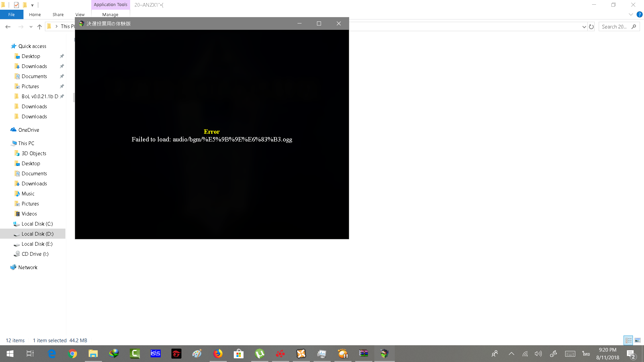The image size is (644, 362).
Task: Refresh the current folder view
Action: tap(591, 26)
